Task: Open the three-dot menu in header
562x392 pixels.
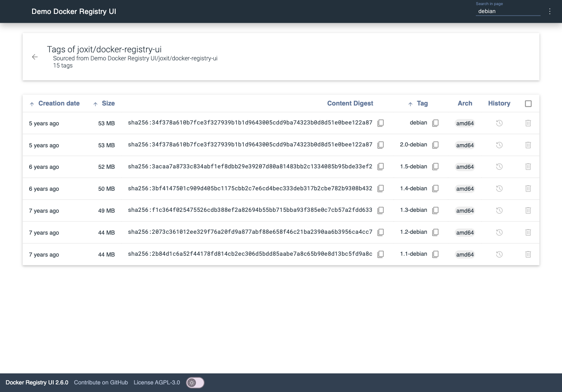Action: pyautogui.click(x=550, y=11)
